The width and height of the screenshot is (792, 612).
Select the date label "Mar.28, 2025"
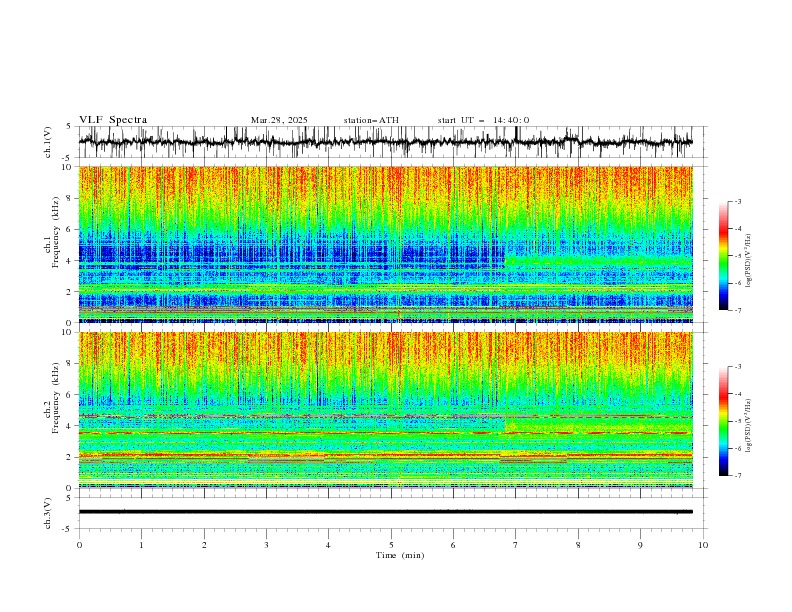[279, 120]
